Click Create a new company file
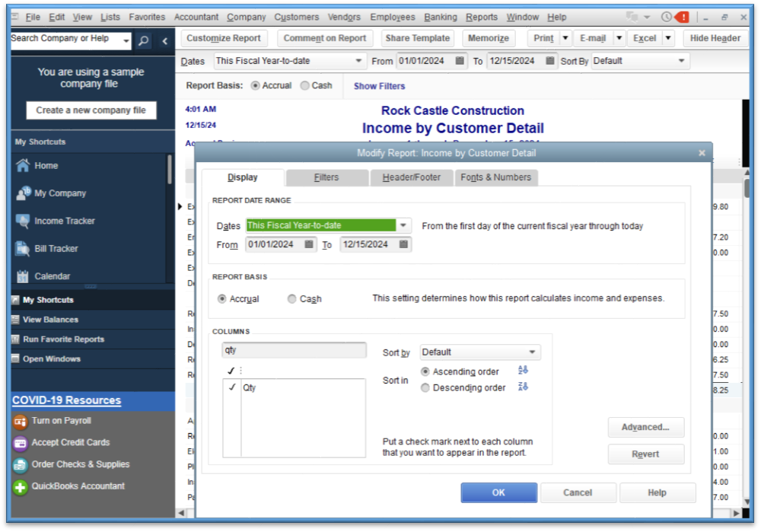The width and height of the screenshot is (761, 532). 91,110
